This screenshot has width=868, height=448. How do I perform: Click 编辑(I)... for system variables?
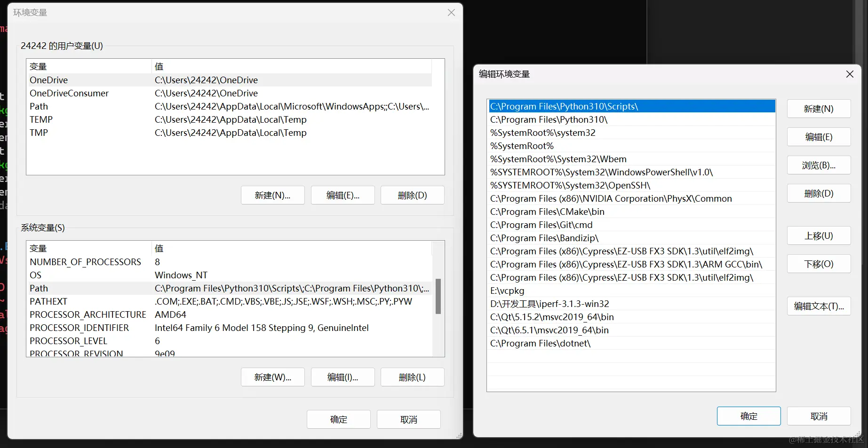342,377
